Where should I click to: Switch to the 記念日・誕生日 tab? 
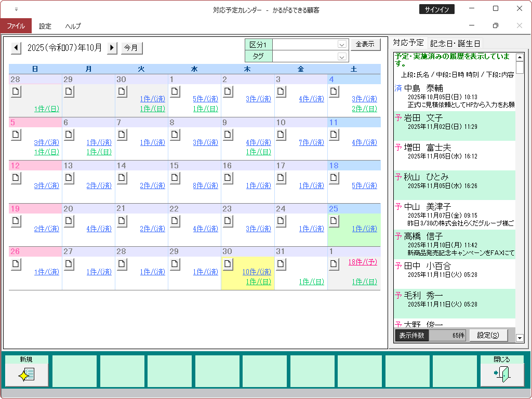pos(455,43)
